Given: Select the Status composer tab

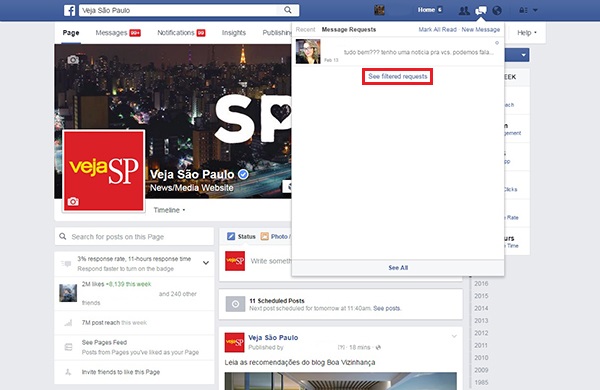Looking at the screenshot, I should pos(241,237).
